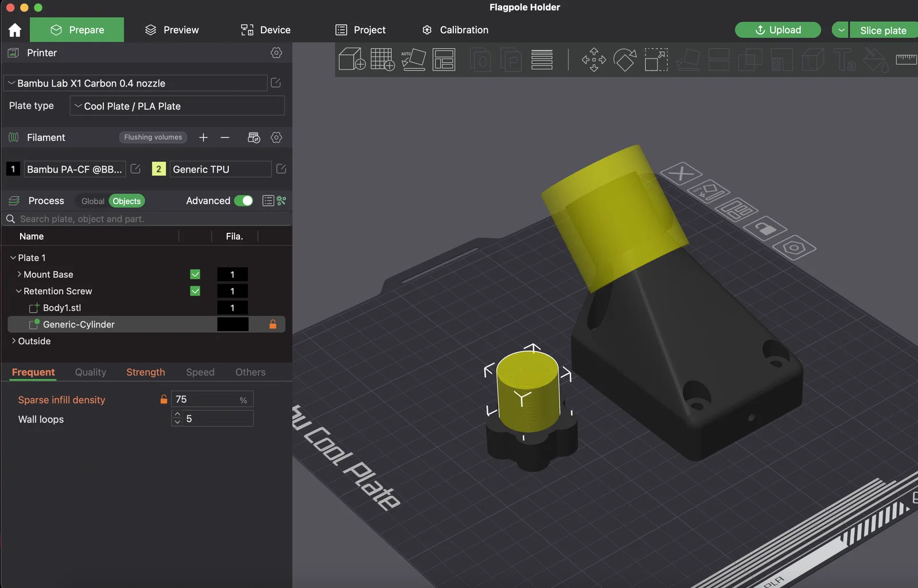Open the Project tab
Screen dimensions: 918x588
[360, 30]
